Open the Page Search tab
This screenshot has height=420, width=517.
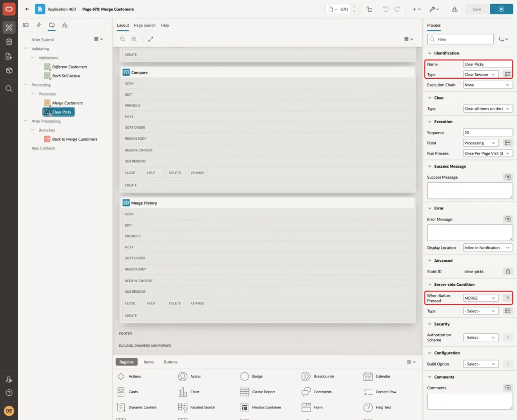(144, 25)
